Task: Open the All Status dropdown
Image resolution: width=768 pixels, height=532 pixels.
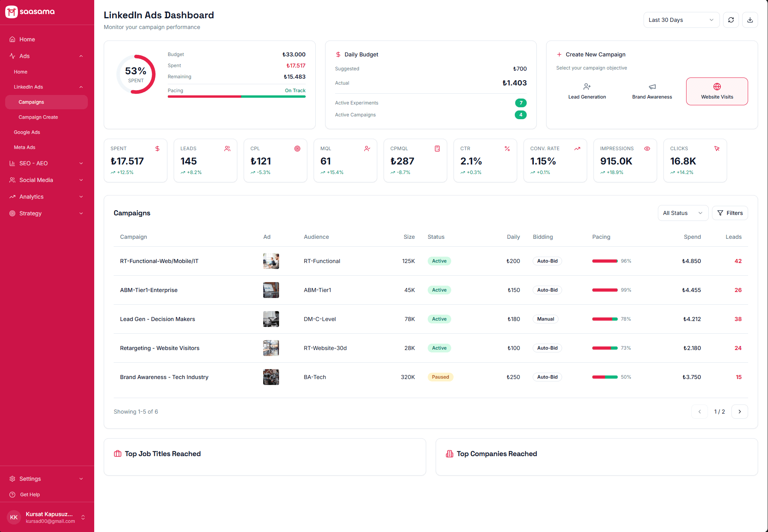Action: click(683, 213)
